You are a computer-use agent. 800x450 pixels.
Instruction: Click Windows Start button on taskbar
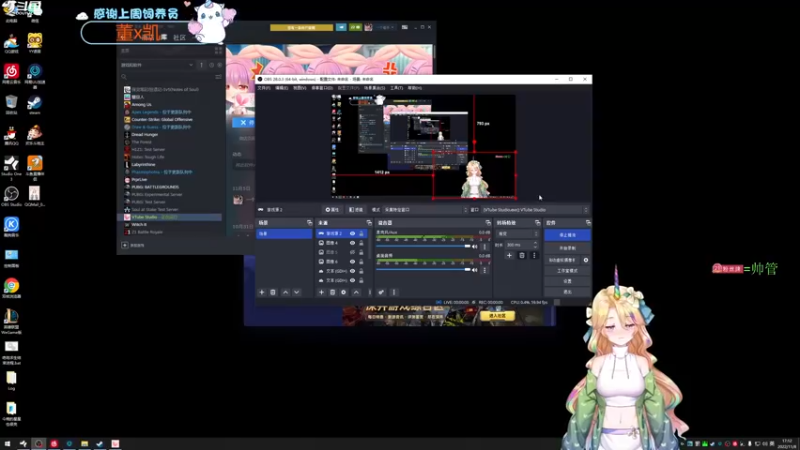coord(7,444)
